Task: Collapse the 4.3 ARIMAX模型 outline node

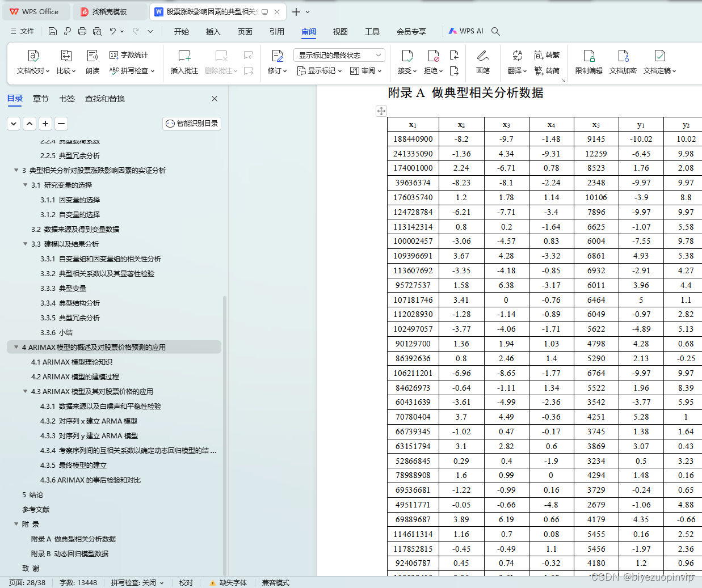Action: coord(25,391)
